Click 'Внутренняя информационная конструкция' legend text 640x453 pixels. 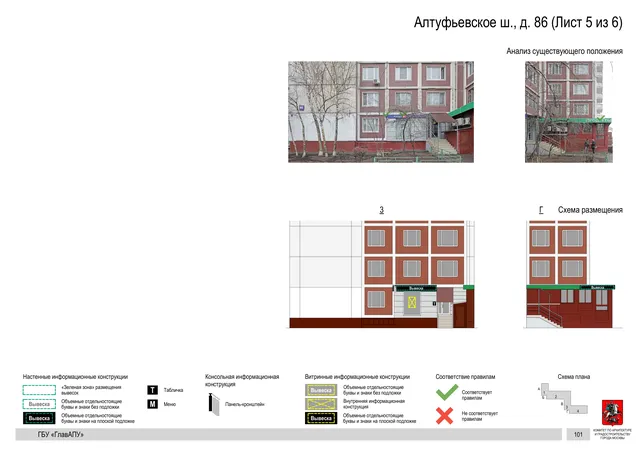[373, 404]
